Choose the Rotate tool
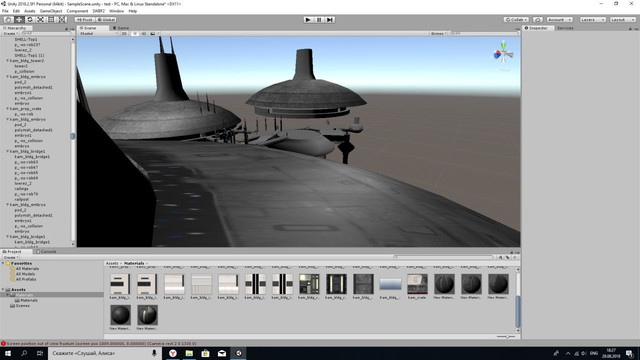Viewport: 640px width, 360px height. pyautogui.click(x=29, y=20)
